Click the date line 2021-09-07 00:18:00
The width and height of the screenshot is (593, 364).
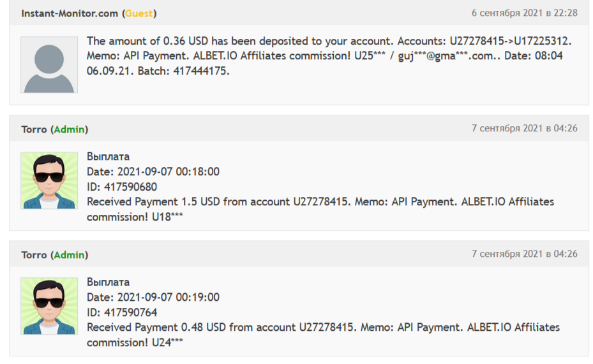pos(153,171)
